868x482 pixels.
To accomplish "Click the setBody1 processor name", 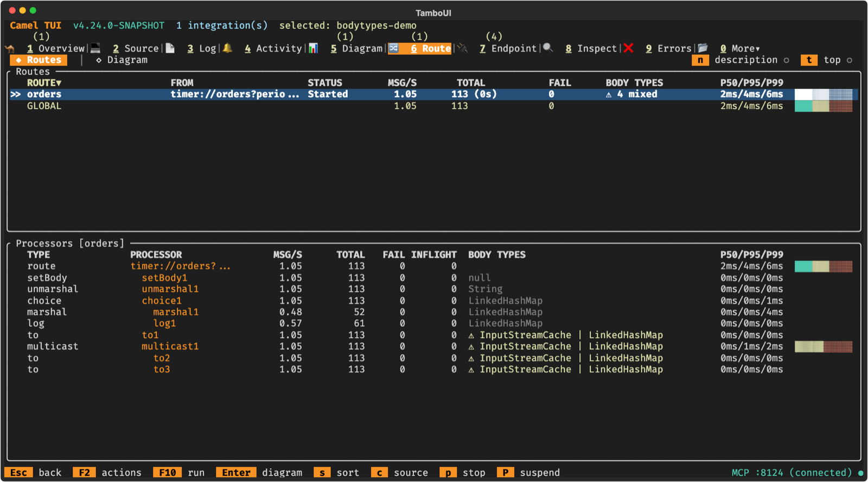I will pyautogui.click(x=164, y=278).
